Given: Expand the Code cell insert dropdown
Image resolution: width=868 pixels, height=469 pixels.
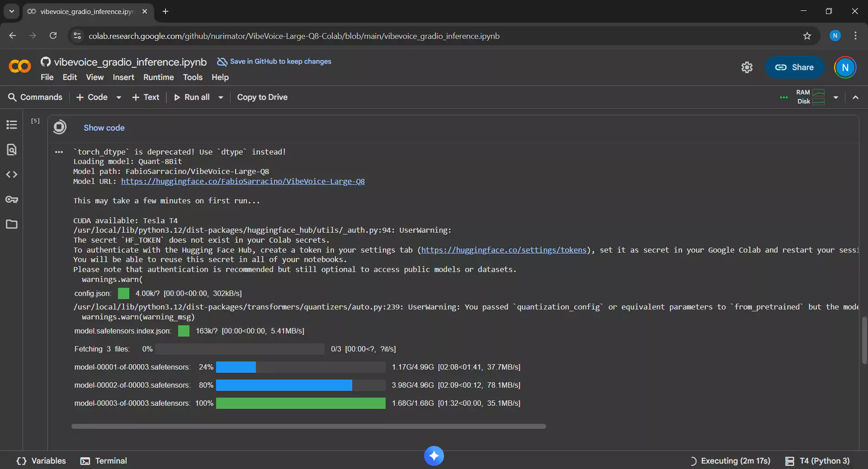Looking at the screenshot, I should coord(118,97).
